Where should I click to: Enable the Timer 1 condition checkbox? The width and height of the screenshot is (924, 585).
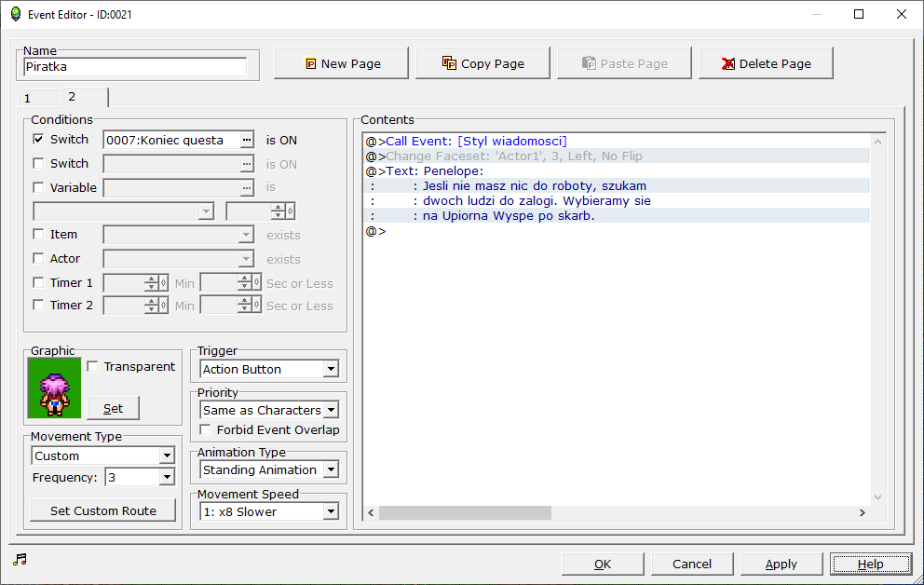(38, 282)
